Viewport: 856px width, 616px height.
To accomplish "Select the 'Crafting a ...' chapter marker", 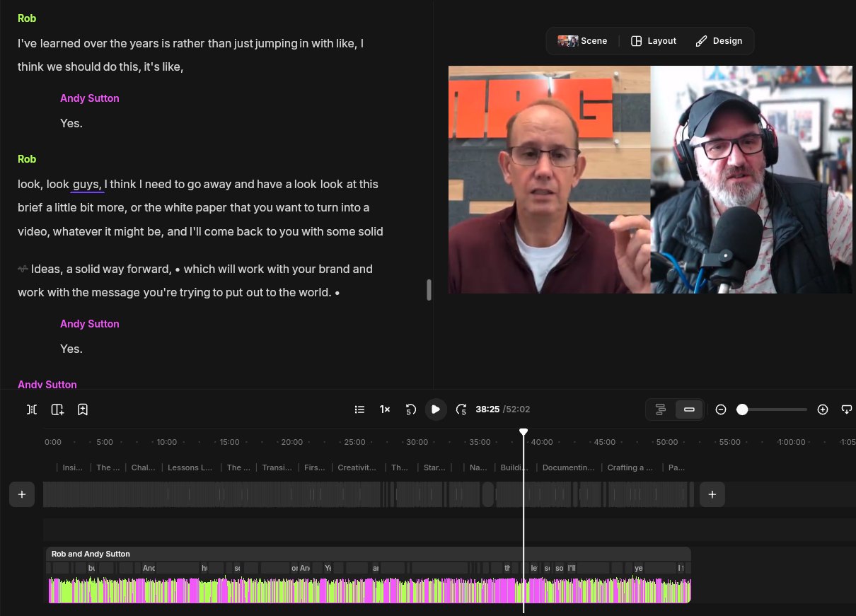I will [630, 467].
